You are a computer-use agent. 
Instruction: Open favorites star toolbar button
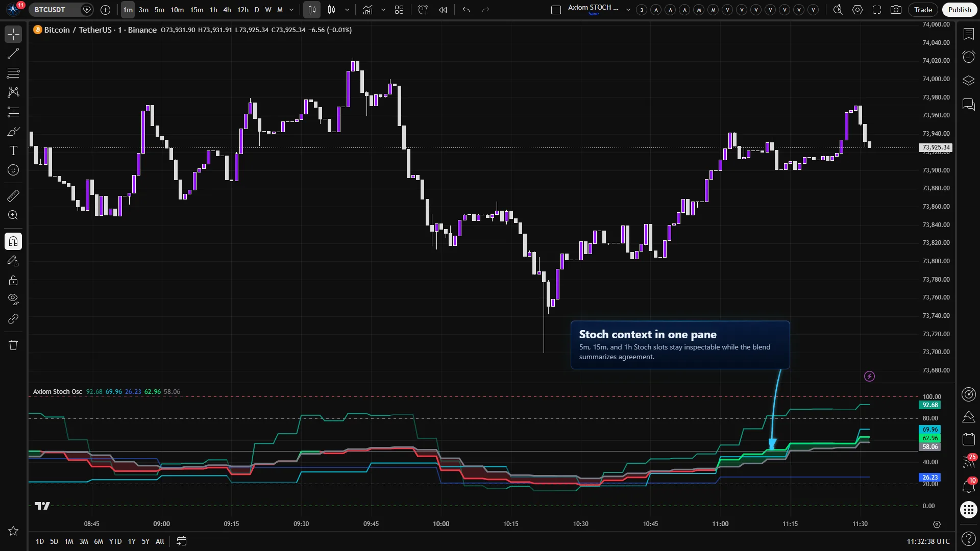click(13, 531)
